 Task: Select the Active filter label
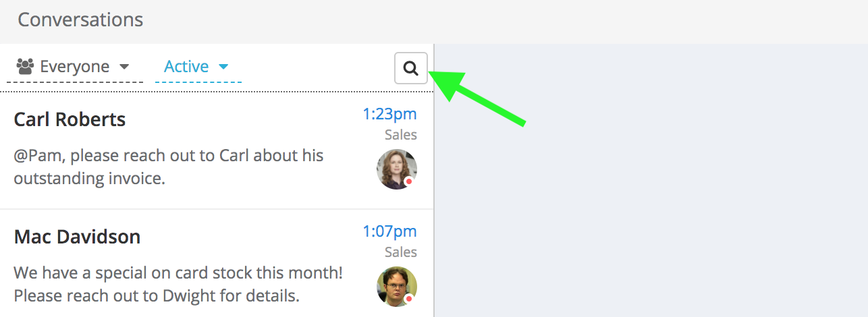(186, 67)
